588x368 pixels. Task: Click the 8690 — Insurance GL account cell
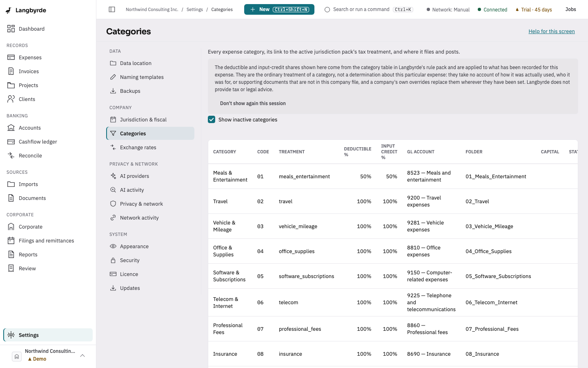coord(429,354)
